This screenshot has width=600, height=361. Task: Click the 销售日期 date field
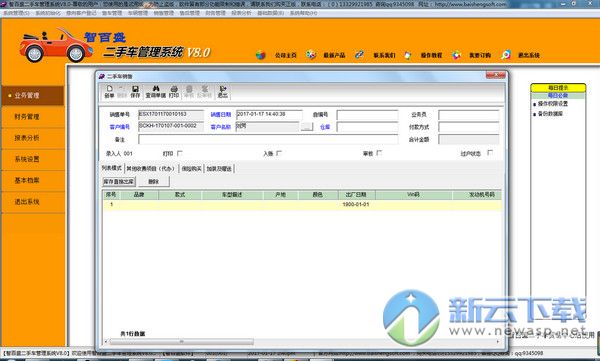click(x=269, y=114)
